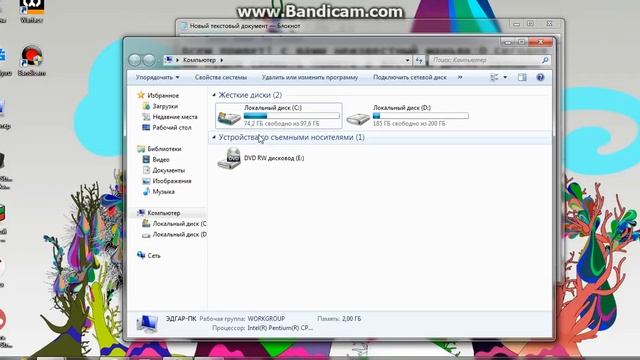Open the Упорядочить dropdown menu
Screen dimensions: 640x360
click(x=157, y=77)
